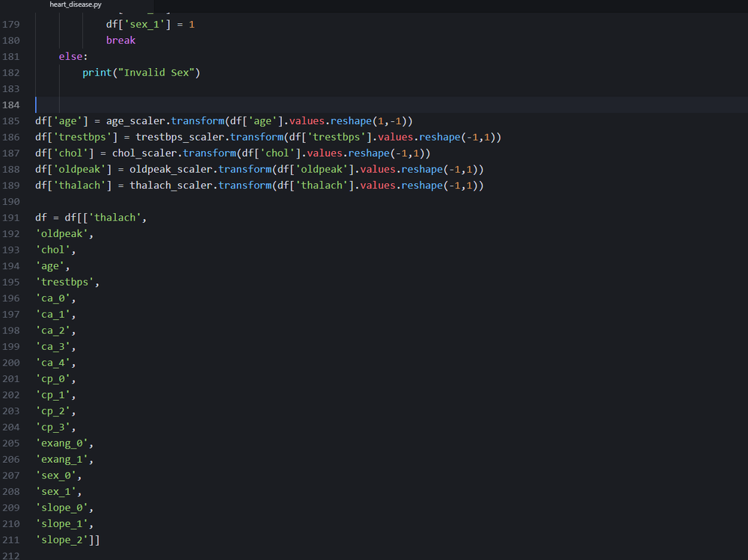Switch to the heart_disease.py tab
748x560 pixels.
(x=76, y=4)
